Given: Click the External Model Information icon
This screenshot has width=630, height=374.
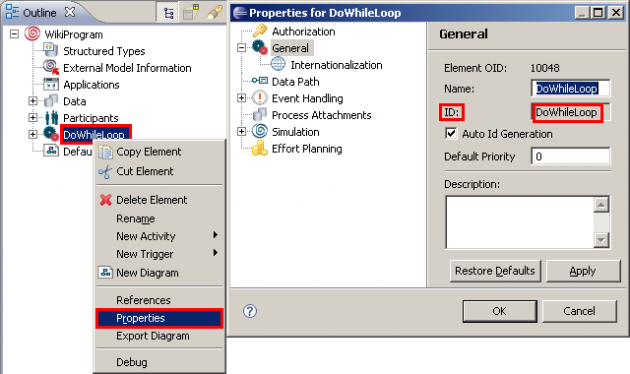Looking at the screenshot, I should [x=51, y=67].
